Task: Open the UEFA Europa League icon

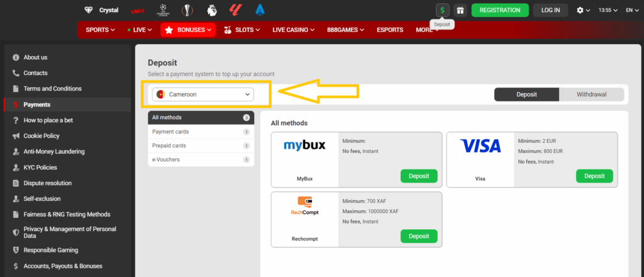Action: [x=188, y=10]
